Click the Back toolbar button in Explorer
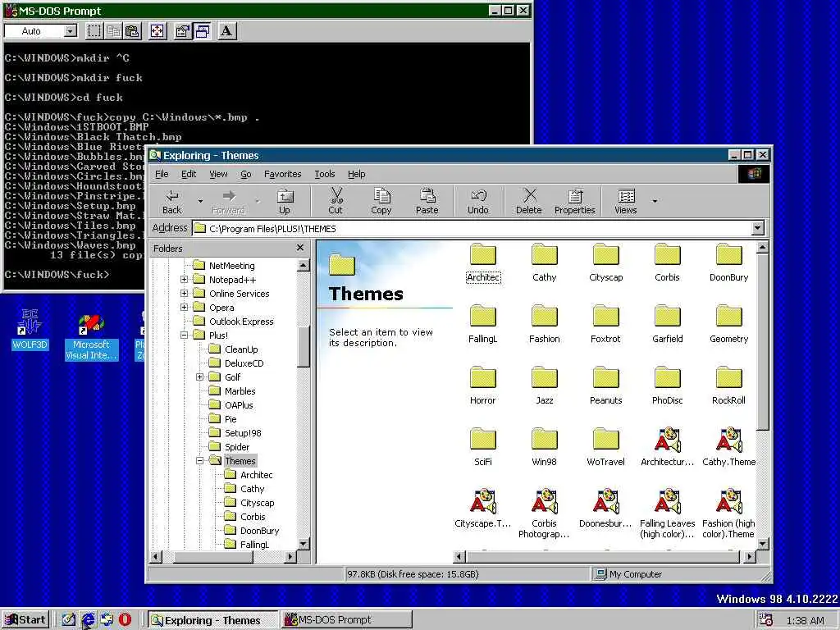Viewport: 840px width, 630px height. [172, 202]
